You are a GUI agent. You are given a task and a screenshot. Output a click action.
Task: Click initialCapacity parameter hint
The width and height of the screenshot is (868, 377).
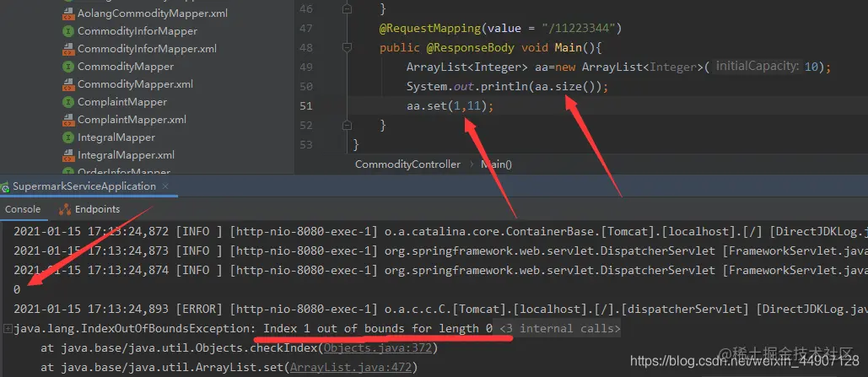[x=757, y=67]
